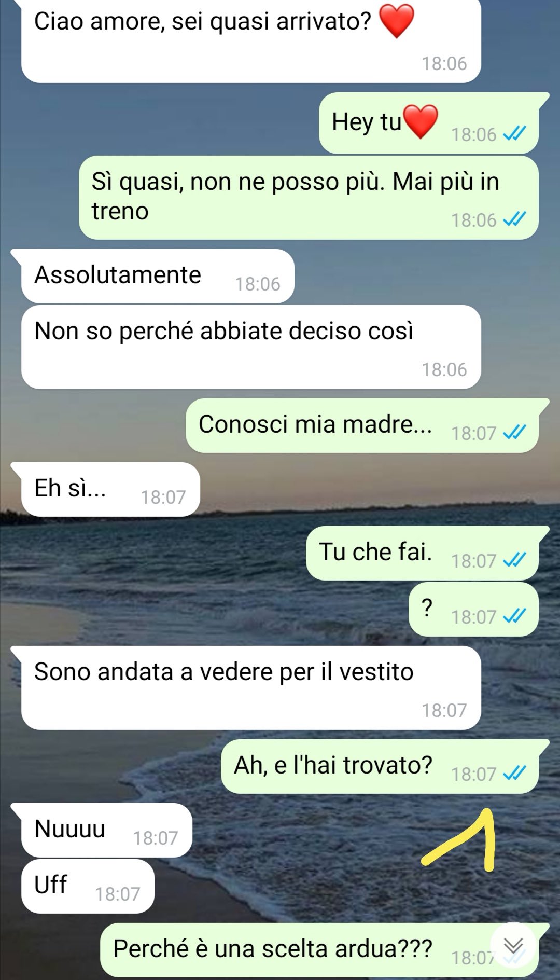Tap the heart emoji in 'Hey tu' message
This screenshot has width=560, height=980.
tap(421, 121)
